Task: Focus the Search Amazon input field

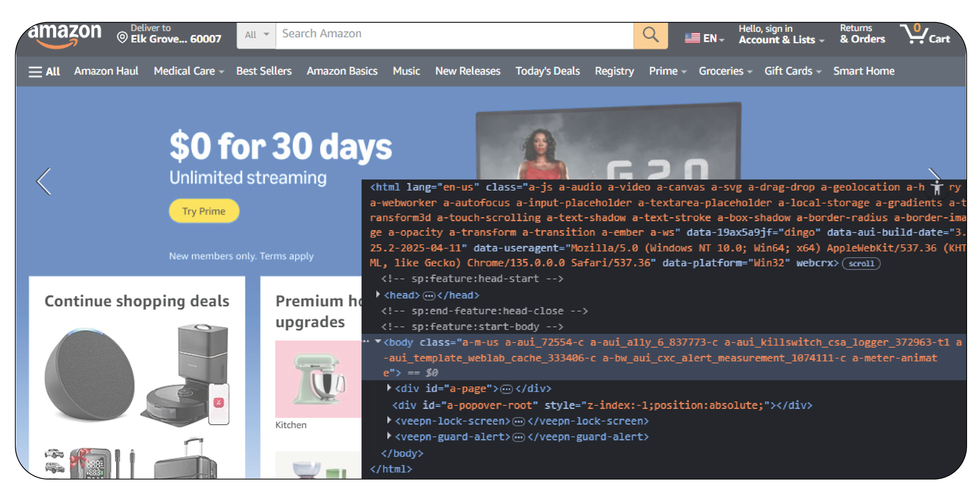Action: pyautogui.click(x=454, y=35)
